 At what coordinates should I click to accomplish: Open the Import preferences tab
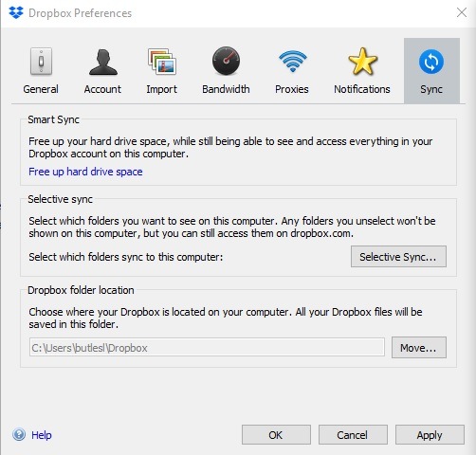[161, 71]
